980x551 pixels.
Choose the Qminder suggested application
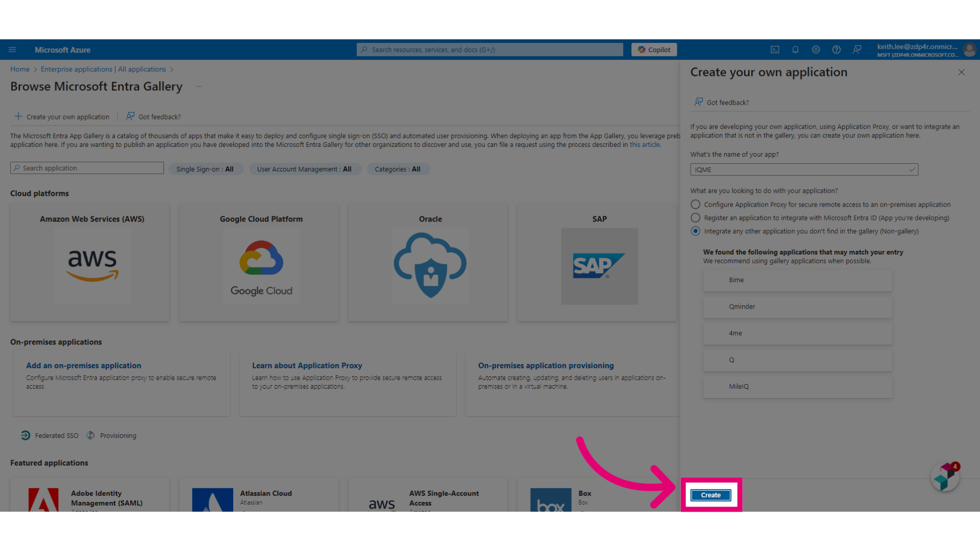click(797, 307)
